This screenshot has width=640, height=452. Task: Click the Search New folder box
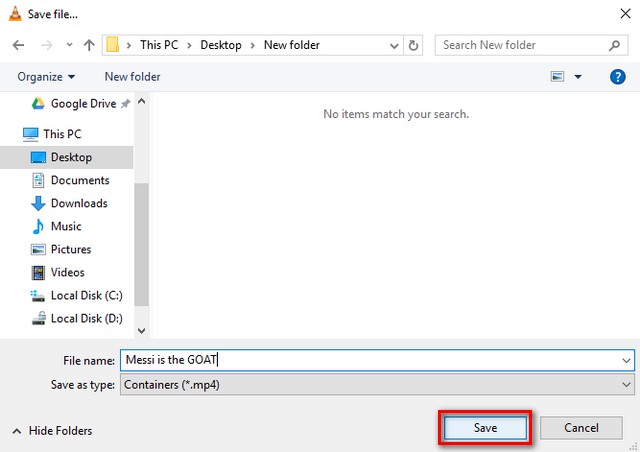coord(520,45)
